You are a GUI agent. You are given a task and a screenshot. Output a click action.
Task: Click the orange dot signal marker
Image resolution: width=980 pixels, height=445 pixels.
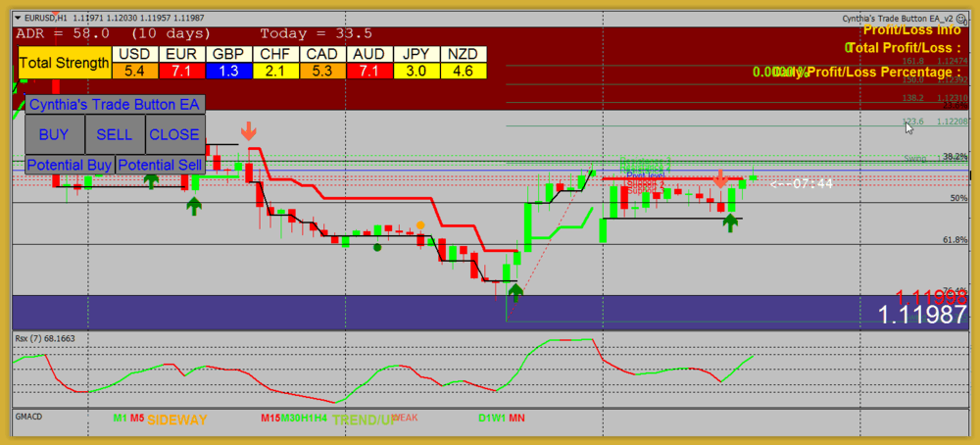[420, 225]
